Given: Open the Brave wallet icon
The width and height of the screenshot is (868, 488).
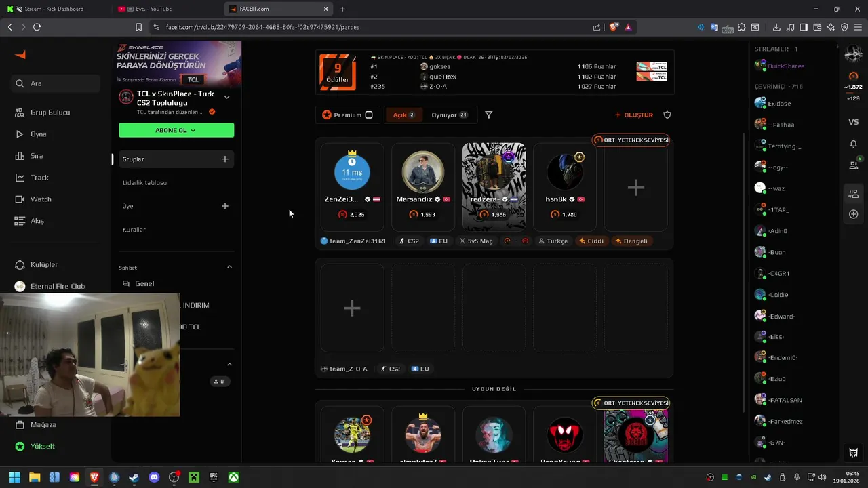Looking at the screenshot, I should 817,27.
